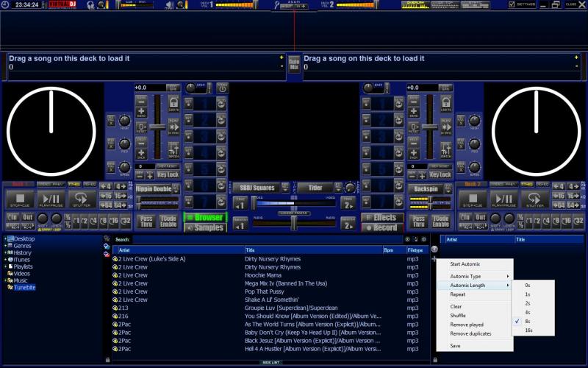Click the left deck Stop/Cue button
The width and height of the screenshot is (588, 368).
[x=20, y=199]
